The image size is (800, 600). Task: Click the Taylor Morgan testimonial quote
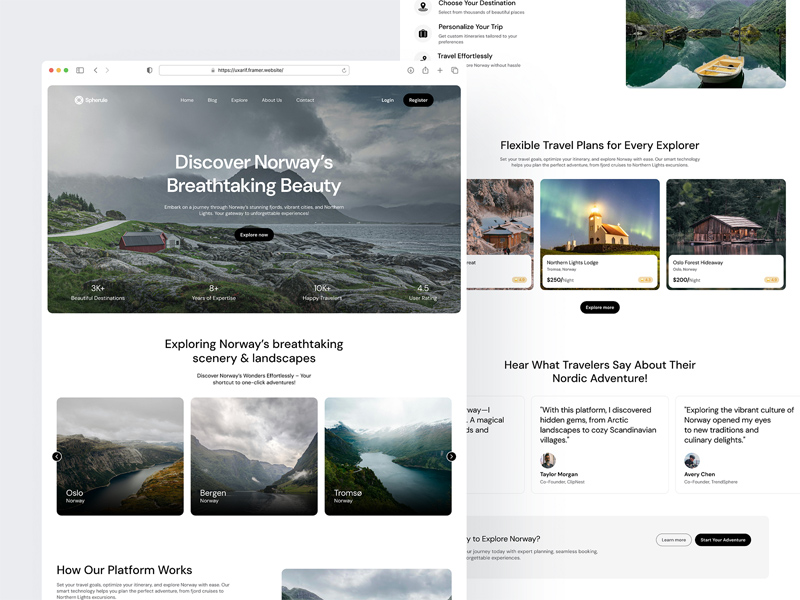[598, 424]
